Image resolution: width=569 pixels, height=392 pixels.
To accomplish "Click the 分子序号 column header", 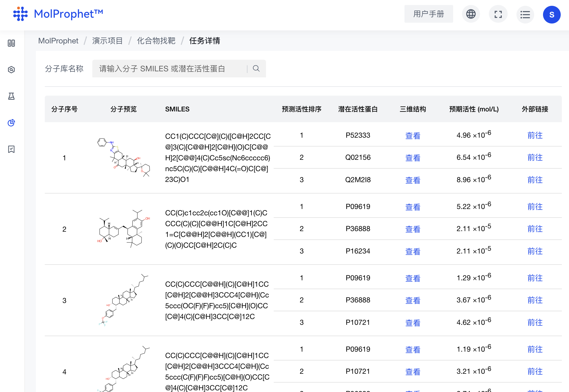I will point(64,109).
